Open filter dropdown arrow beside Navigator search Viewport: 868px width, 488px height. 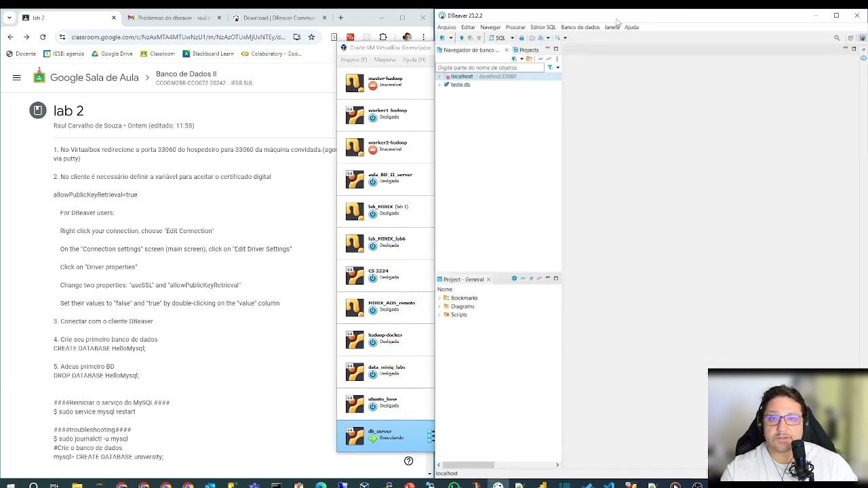click(x=558, y=67)
